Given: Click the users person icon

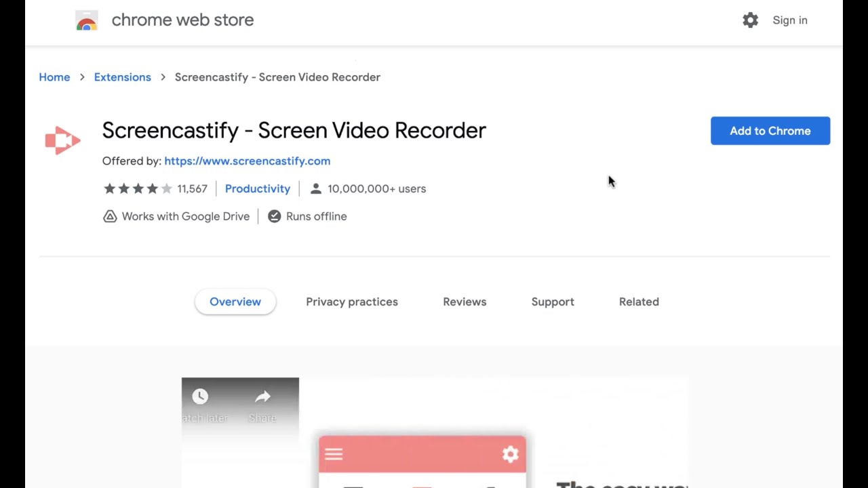Looking at the screenshot, I should [315, 188].
